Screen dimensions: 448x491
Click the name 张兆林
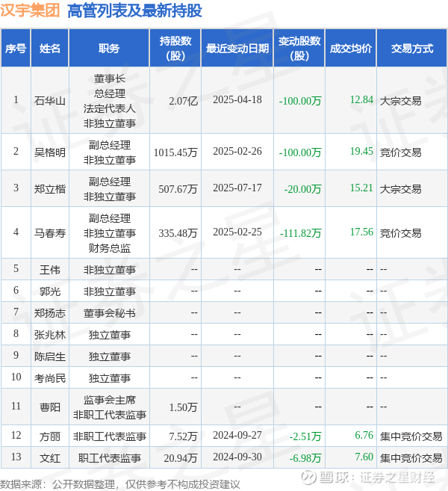pyautogui.click(x=50, y=335)
